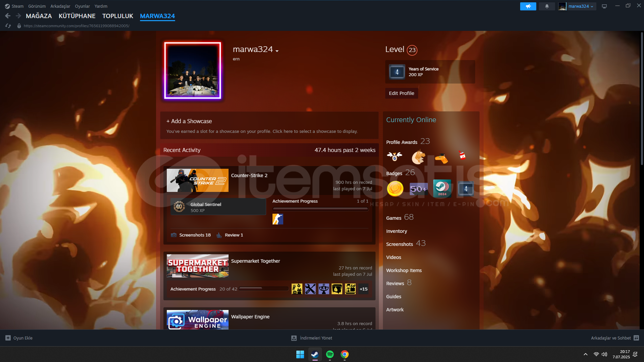
Task: Open the 50+ game collector badge
Action: (x=418, y=189)
